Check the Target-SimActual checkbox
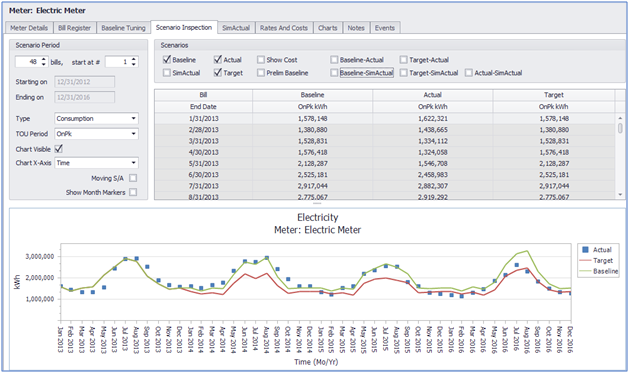630x373 pixels. click(404, 73)
